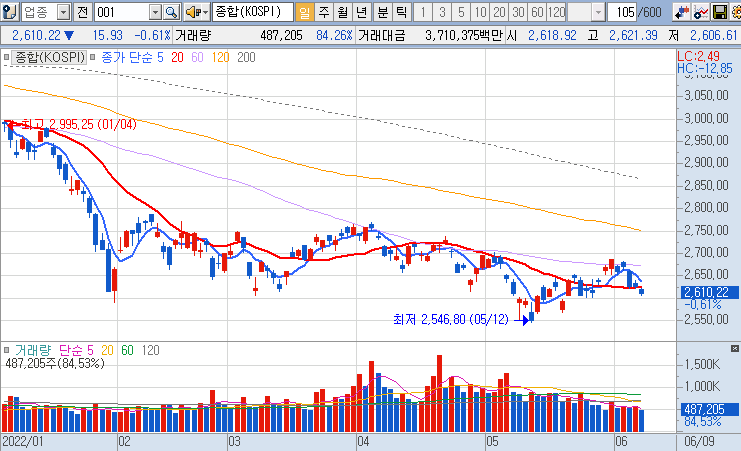Switch chart to yearly 년 period
The height and width of the screenshot is (451, 741).
click(x=362, y=12)
